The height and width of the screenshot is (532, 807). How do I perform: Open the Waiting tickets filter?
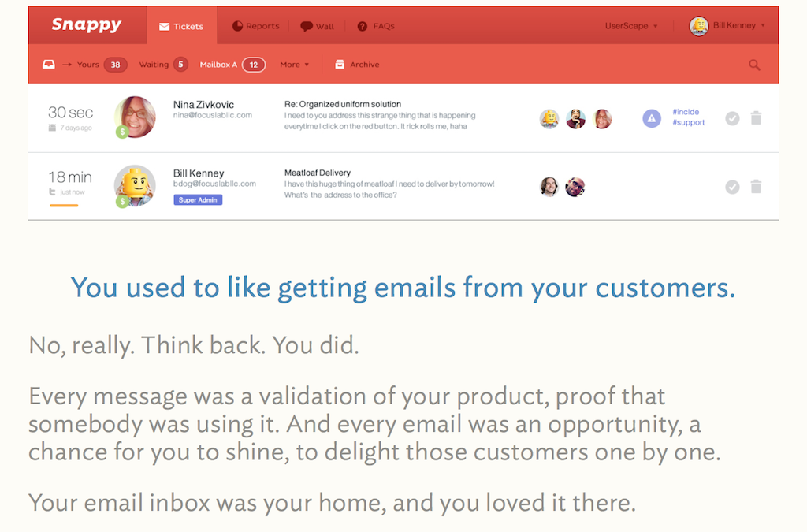163,65
